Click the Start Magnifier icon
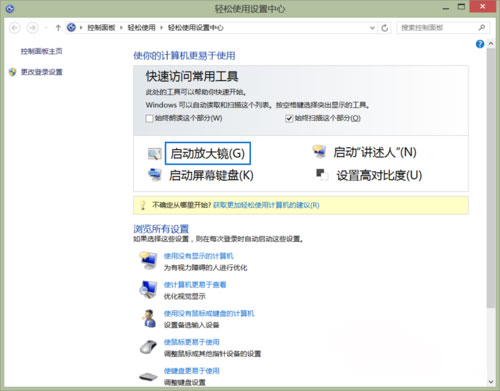Screen dimensions: 500x391 click(154, 154)
